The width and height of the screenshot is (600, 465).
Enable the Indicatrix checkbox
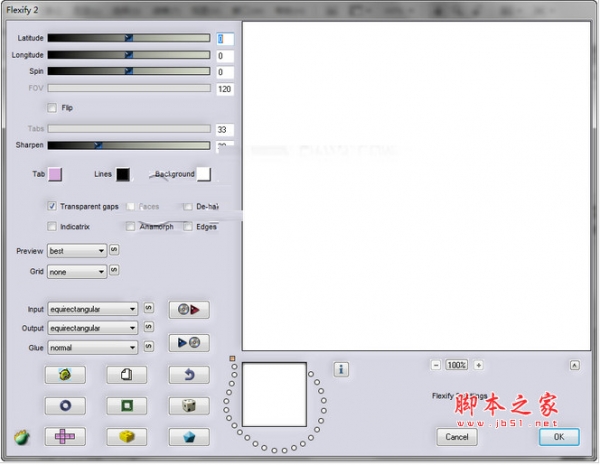[52, 227]
